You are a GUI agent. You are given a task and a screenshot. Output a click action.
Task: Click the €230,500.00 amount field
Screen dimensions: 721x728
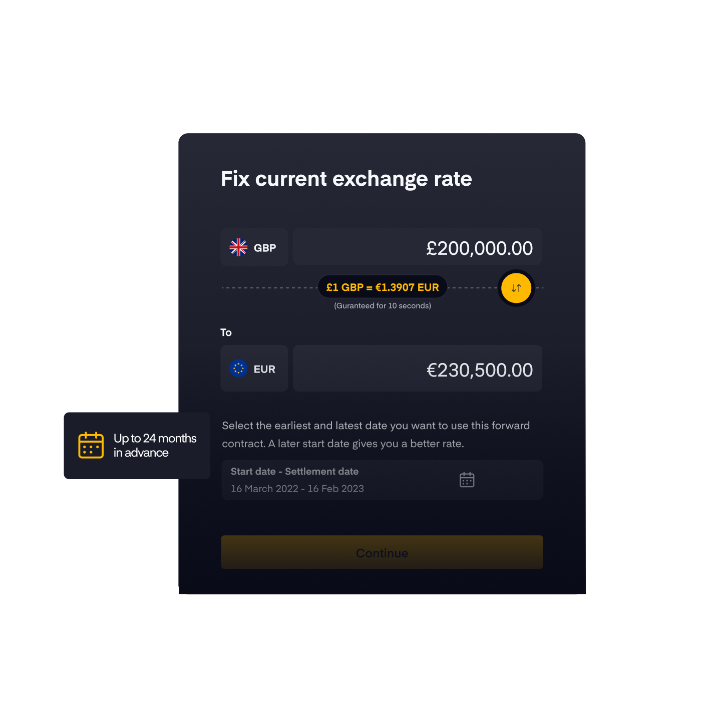[418, 369]
